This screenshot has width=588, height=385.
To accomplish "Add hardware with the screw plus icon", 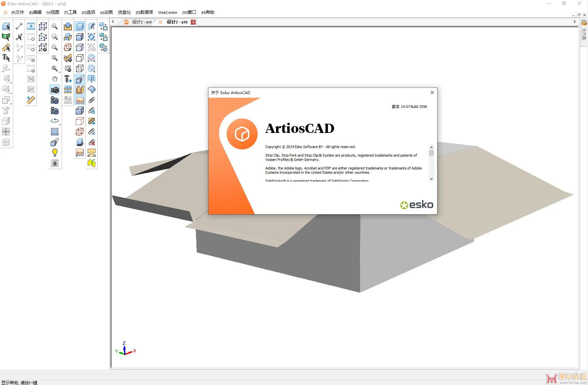I will [68, 79].
